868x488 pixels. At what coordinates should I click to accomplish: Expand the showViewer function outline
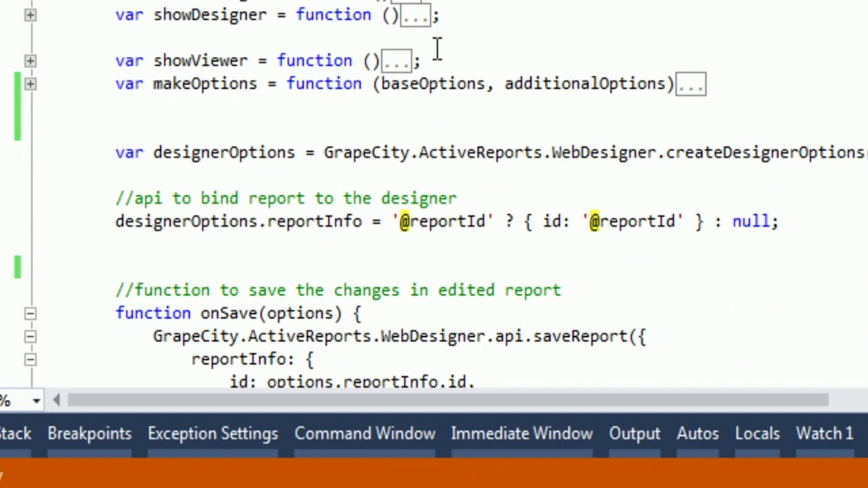pos(30,60)
